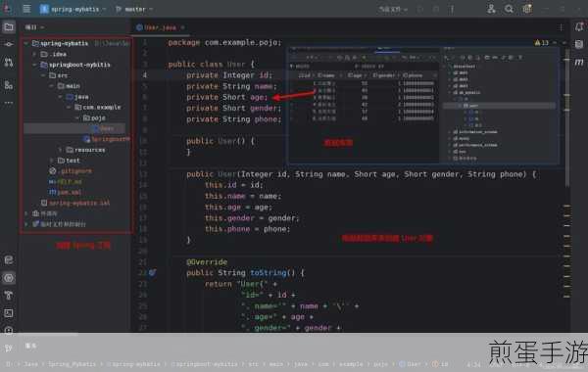The width and height of the screenshot is (588, 372).
Task: Open the Terminal tool window icon
Action: click(x=8, y=313)
